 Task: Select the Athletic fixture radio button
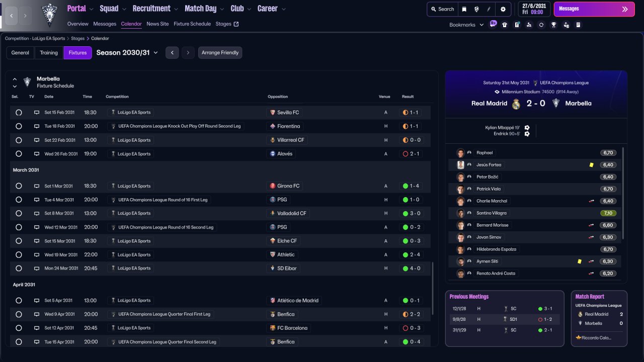[19, 255]
